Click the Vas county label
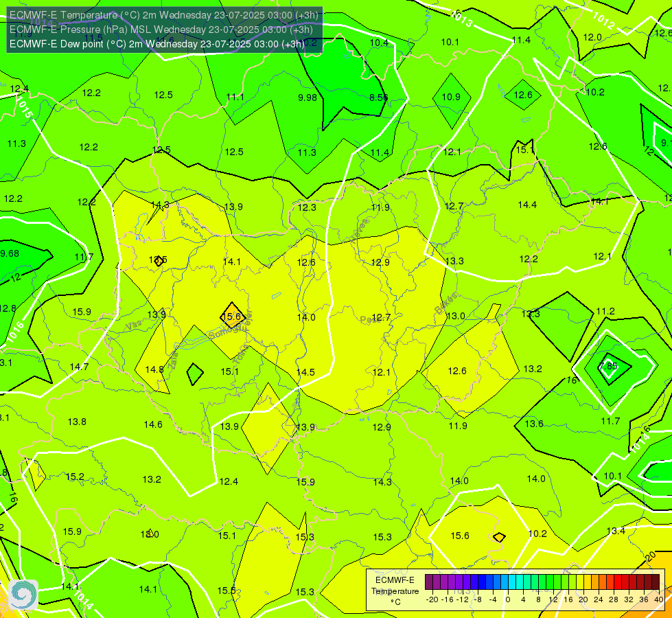The image size is (672, 618). tap(134, 325)
